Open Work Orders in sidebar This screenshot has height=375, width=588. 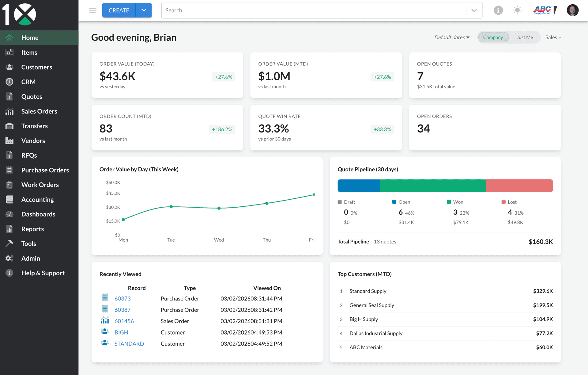39,185
